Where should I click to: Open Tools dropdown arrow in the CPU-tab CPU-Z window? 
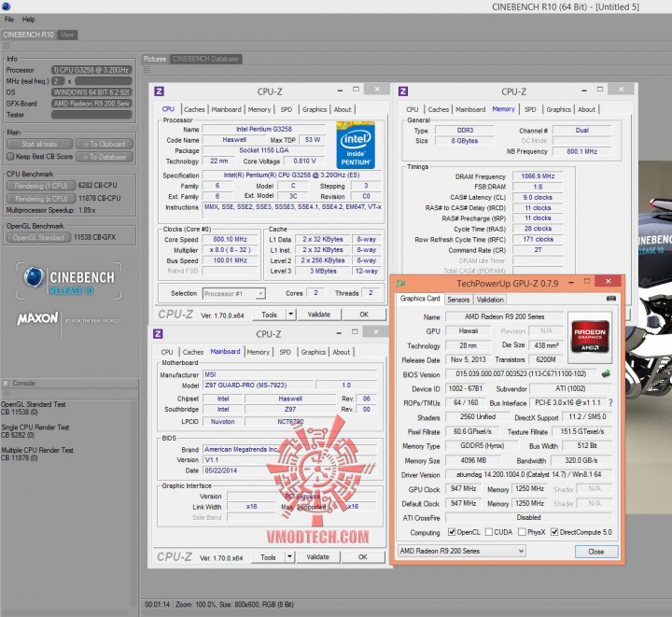pyautogui.click(x=291, y=314)
